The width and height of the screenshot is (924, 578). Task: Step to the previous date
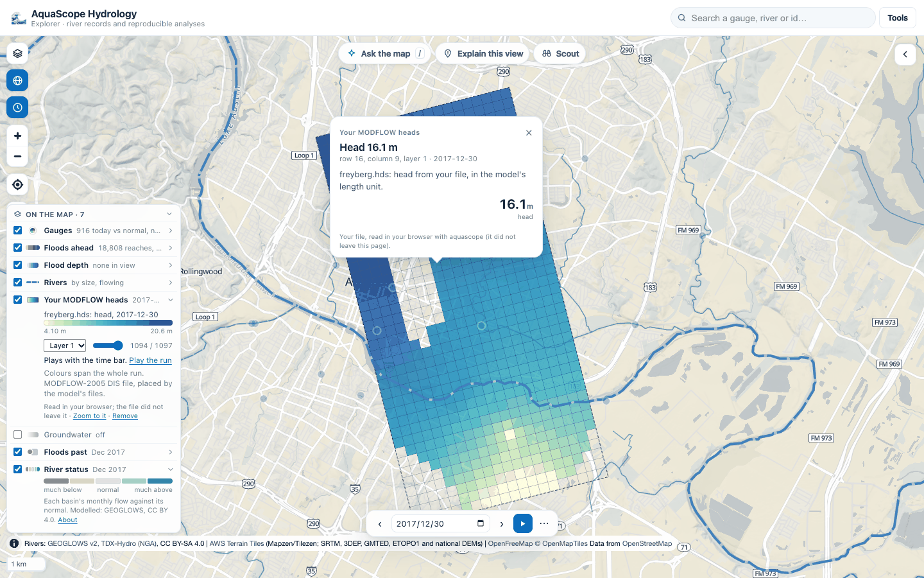(x=380, y=524)
